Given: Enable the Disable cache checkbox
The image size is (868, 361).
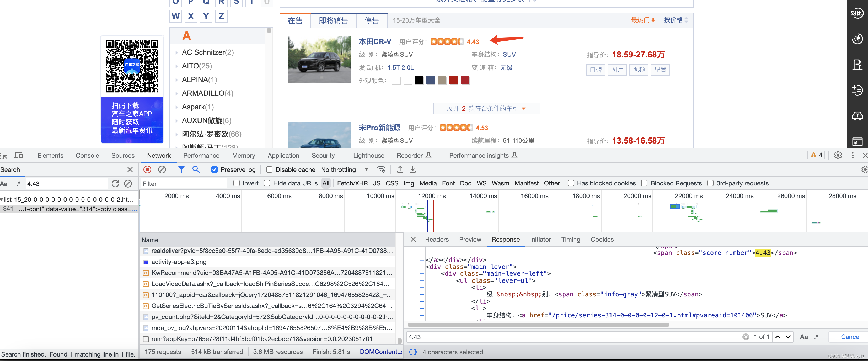Looking at the screenshot, I should coord(269,169).
